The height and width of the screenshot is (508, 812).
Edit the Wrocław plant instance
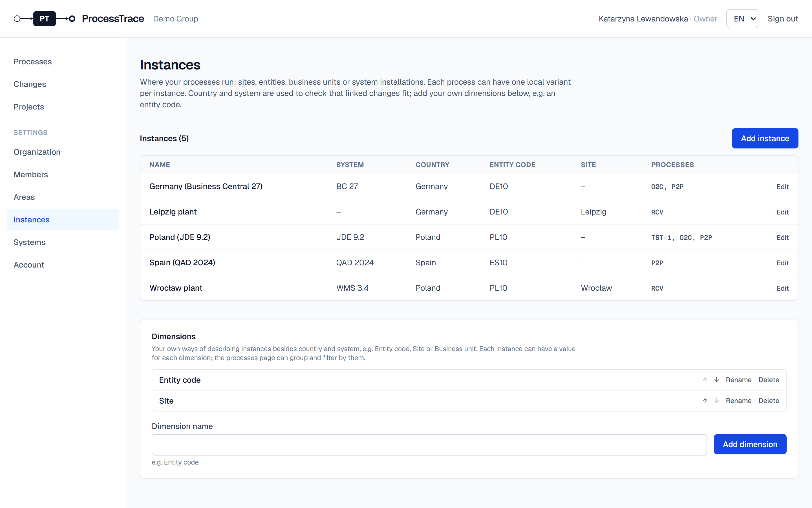click(782, 289)
